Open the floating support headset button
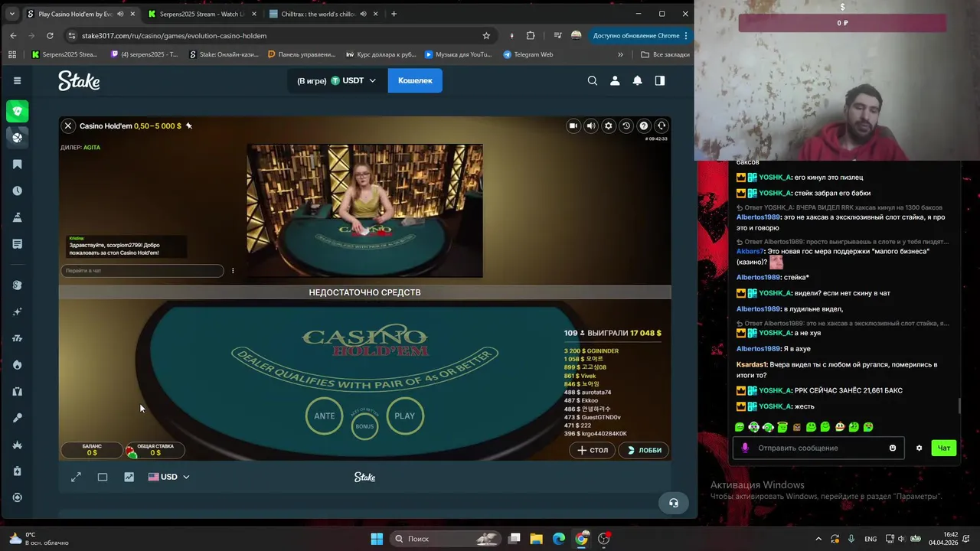The height and width of the screenshot is (551, 980). click(x=674, y=503)
